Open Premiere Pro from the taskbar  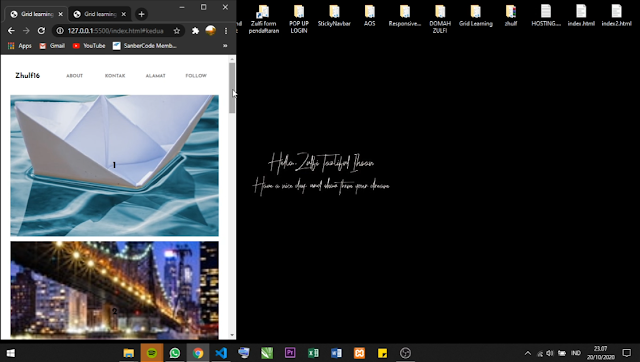click(x=290, y=353)
